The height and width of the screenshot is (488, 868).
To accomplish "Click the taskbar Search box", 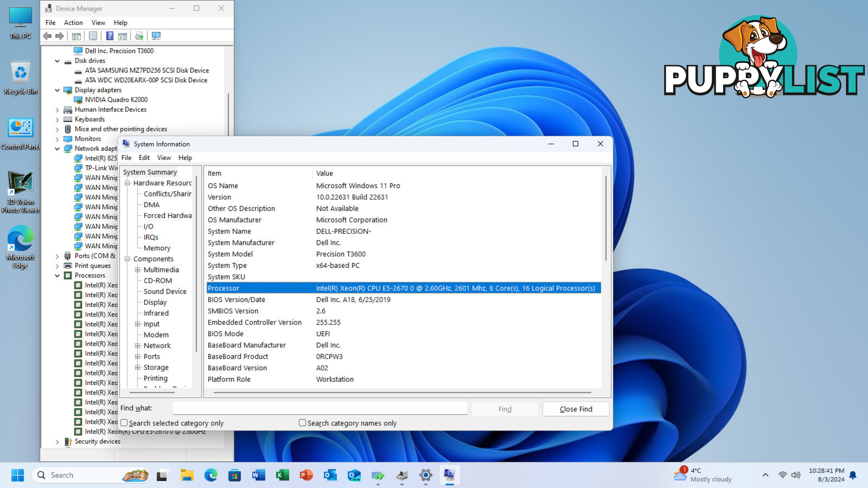I will point(90,475).
